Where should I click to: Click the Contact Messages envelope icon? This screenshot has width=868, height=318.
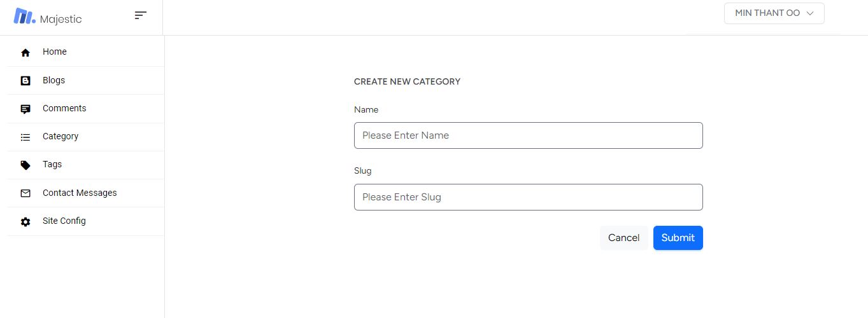25,193
